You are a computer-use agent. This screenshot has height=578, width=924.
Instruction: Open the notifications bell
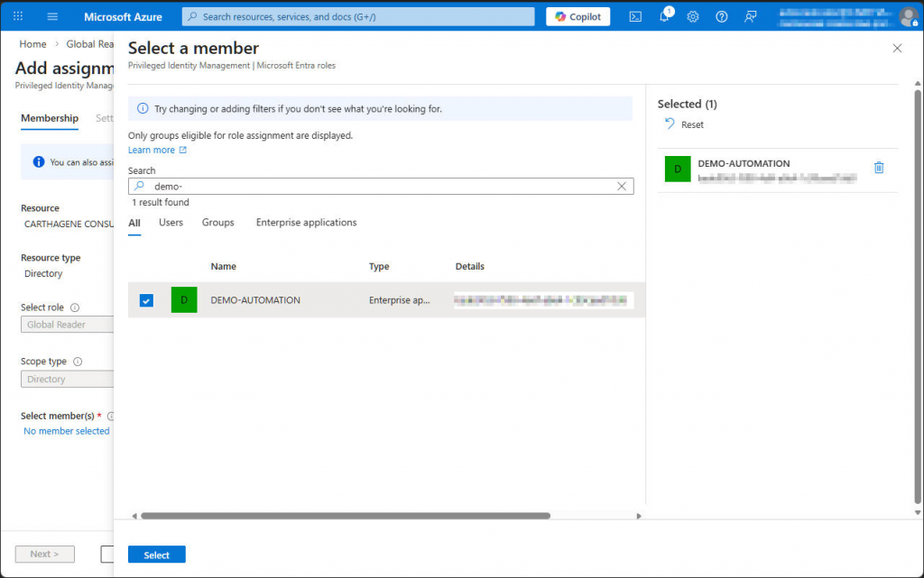click(x=664, y=15)
